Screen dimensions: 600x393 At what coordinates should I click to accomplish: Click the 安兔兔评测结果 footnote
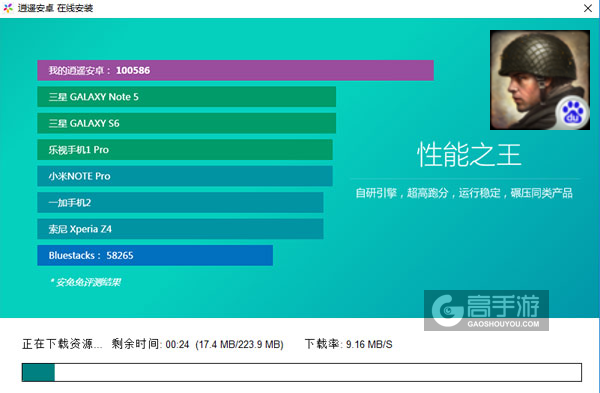pyautogui.click(x=85, y=282)
